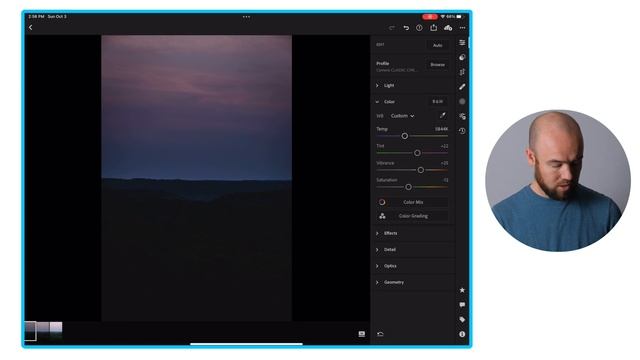Open the history clock icon
This screenshot has height=360, width=640.
point(462,131)
